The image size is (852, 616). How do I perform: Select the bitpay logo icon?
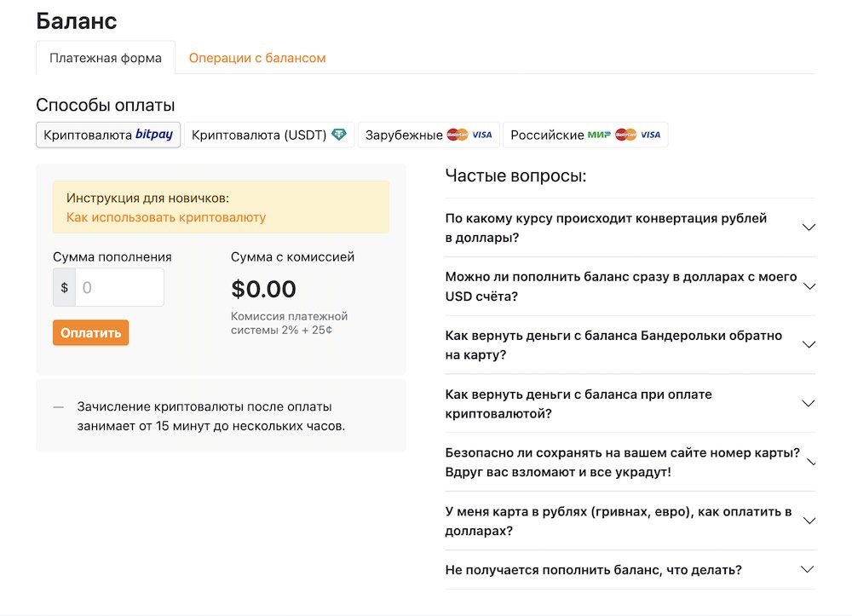click(155, 134)
